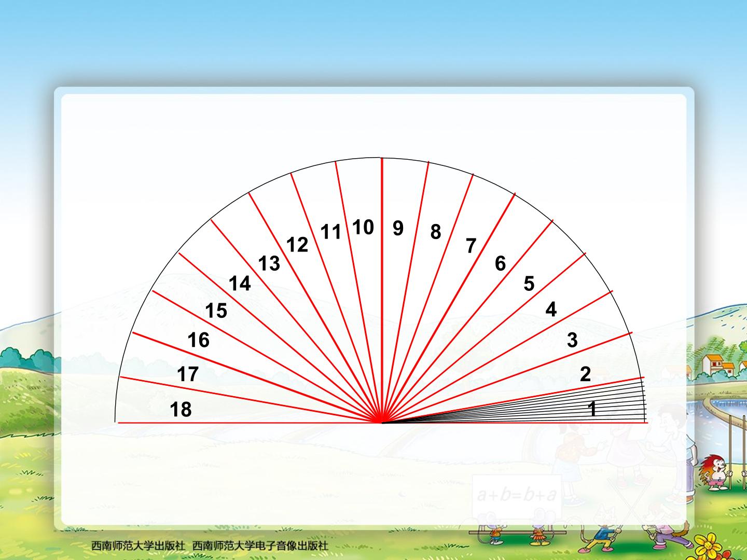Select sector 1 with fine black lines
The image size is (747, 560).
[x=592, y=410]
